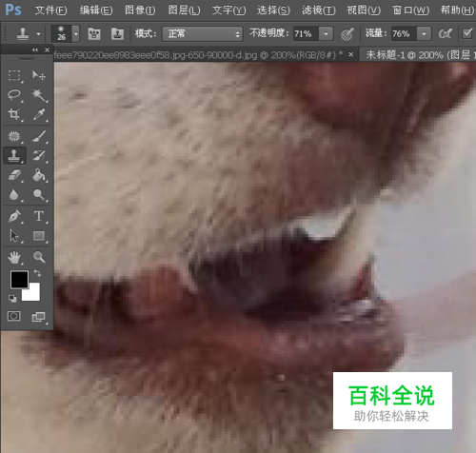This screenshot has width=476, height=453.
Task: Select the Spot Healing Brush tool
Action: (x=14, y=136)
